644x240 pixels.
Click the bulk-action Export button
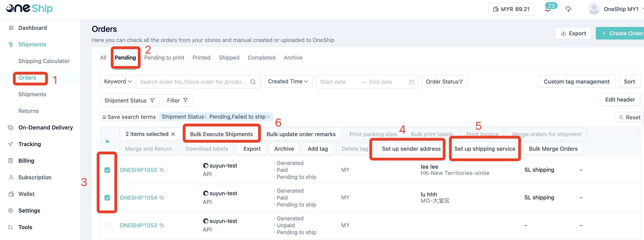[x=251, y=149]
